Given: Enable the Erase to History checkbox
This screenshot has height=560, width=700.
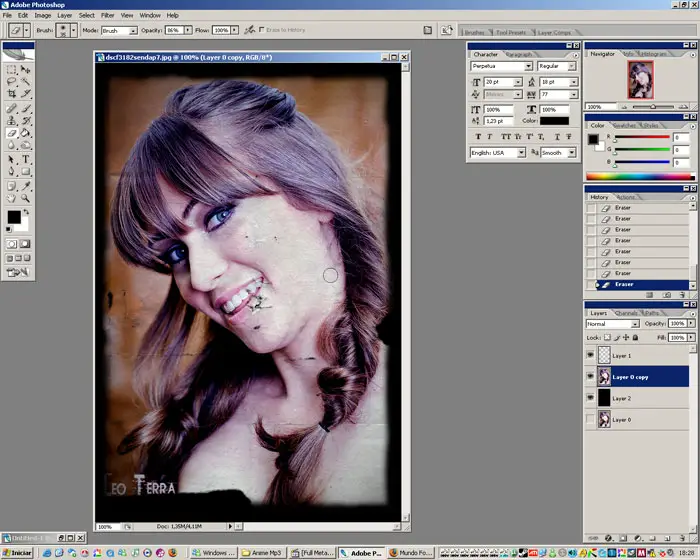Looking at the screenshot, I should pyautogui.click(x=262, y=31).
